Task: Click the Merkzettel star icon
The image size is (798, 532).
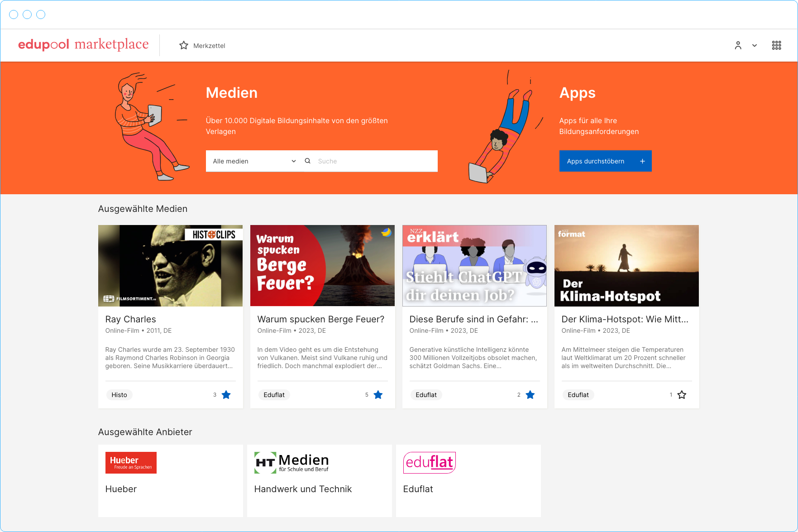Action: pos(184,45)
